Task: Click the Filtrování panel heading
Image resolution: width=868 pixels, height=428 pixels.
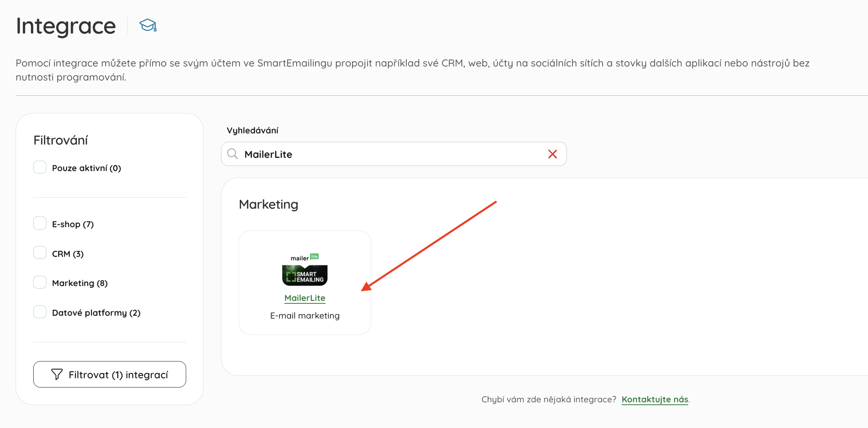Action: coord(61,140)
